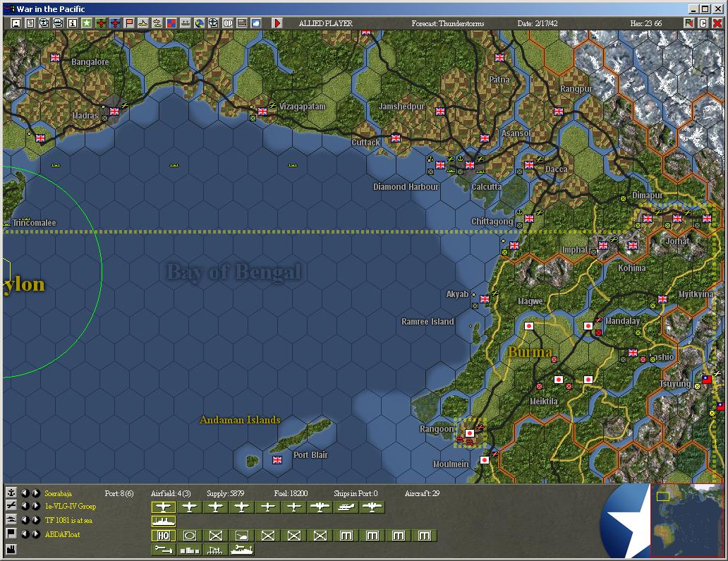Click the 'Aircraft: 29' value
The height and width of the screenshot is (561, 728).
pos(422,493)
